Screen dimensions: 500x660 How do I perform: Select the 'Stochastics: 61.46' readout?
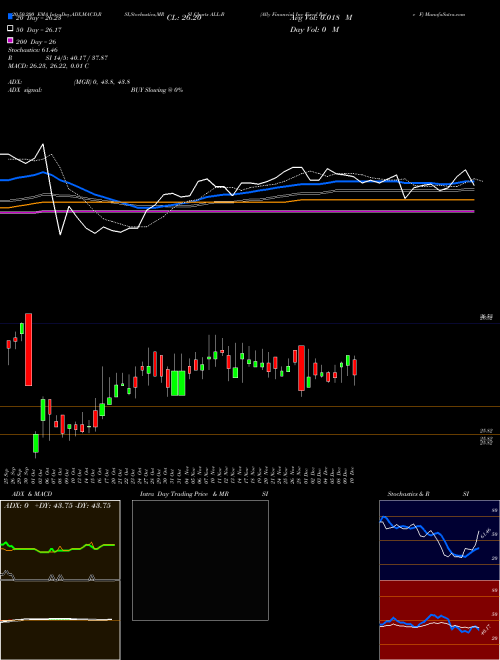tap(32, 50)
